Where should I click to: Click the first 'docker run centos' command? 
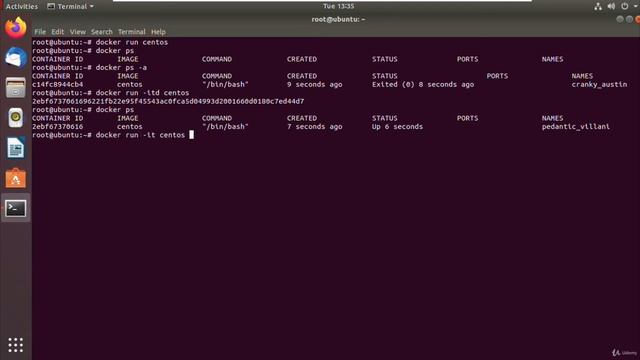[x=132, y=42]
